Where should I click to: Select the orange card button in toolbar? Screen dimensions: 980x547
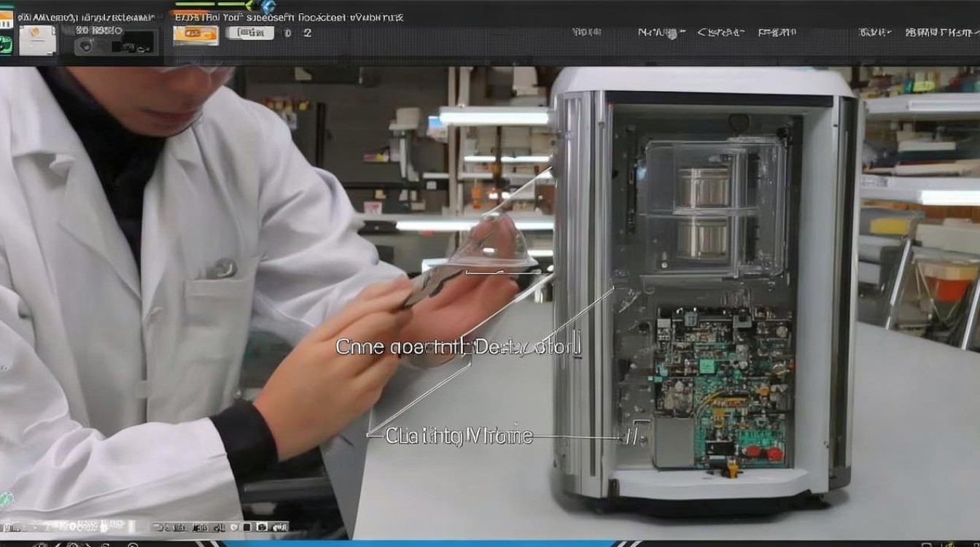[195, 34]
